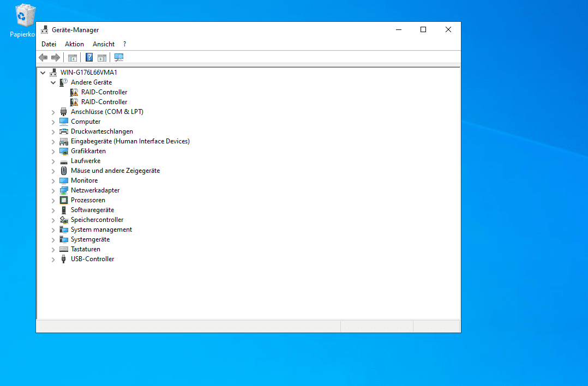Select the Grafikkarten label
This screenshot has width=588, height=386.
(x=88, y=151)
